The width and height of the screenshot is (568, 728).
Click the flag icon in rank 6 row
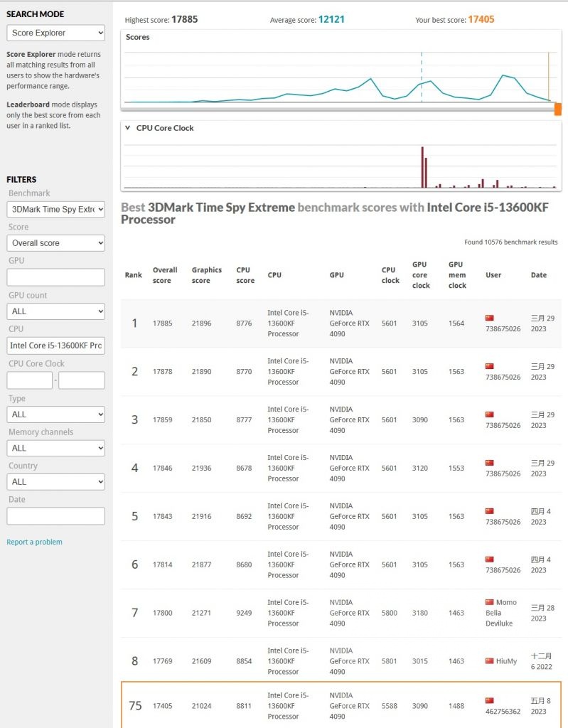489,560
